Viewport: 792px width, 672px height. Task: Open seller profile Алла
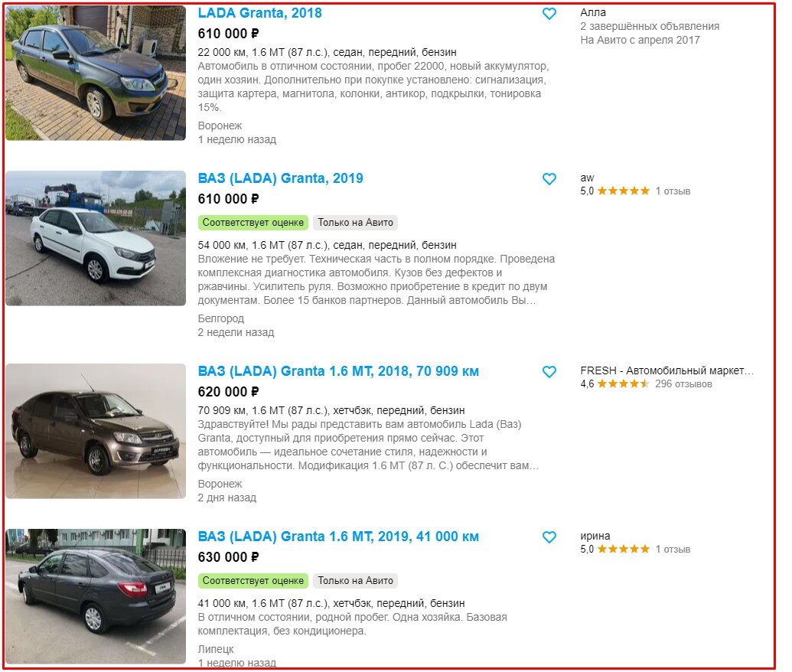pos(593,13)
